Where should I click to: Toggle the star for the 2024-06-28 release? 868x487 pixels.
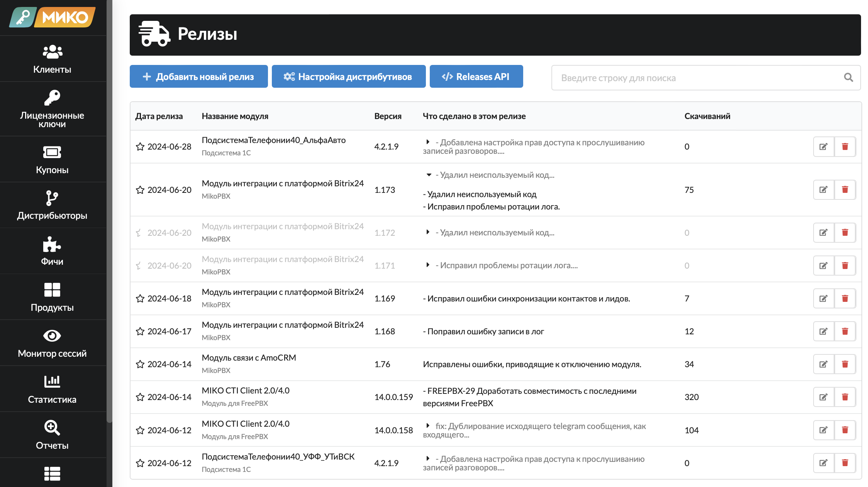click(140, 146)
